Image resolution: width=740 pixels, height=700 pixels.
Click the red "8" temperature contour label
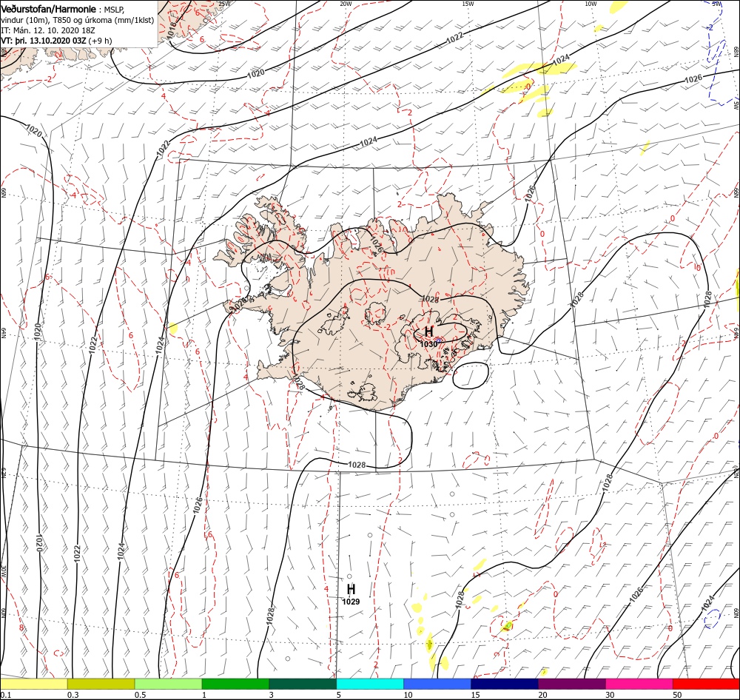21,627
